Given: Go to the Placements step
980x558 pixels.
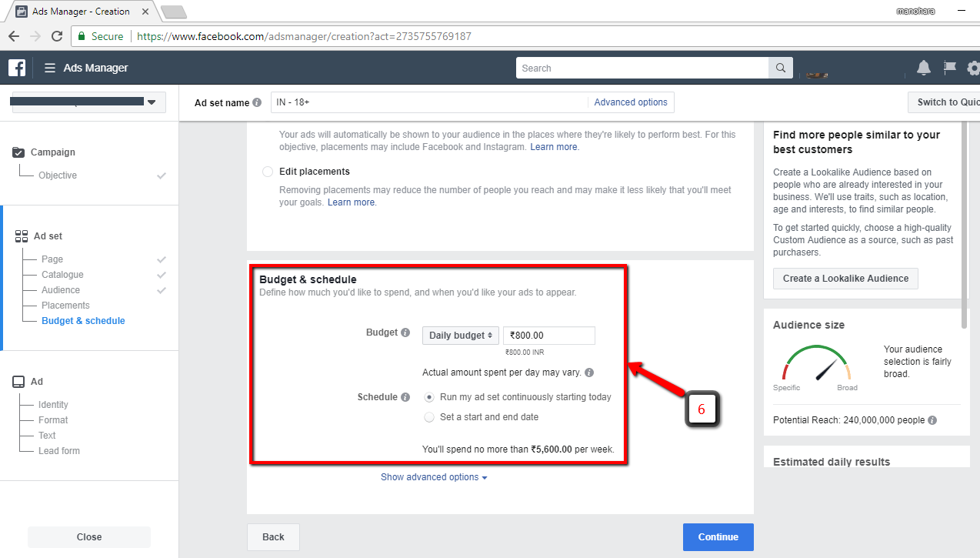Looking at the screenshot, I should click(x=65, y=306).
